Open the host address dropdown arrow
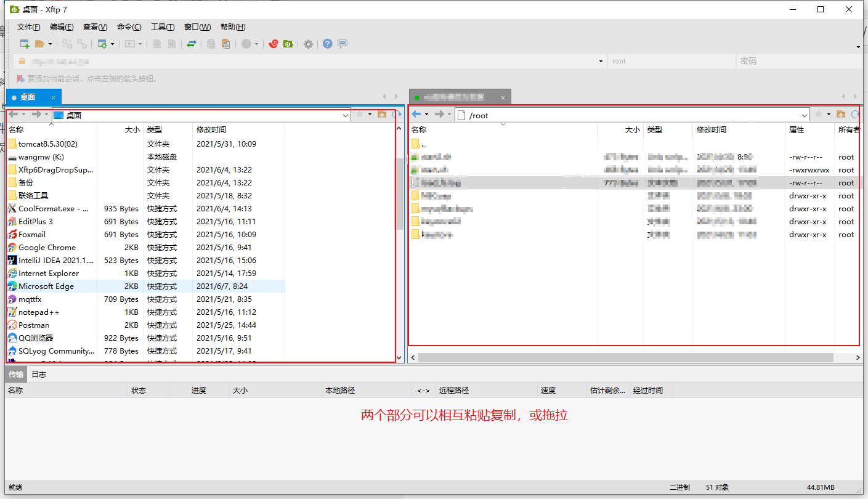This screenshot has height=499, width=868. 601,62
